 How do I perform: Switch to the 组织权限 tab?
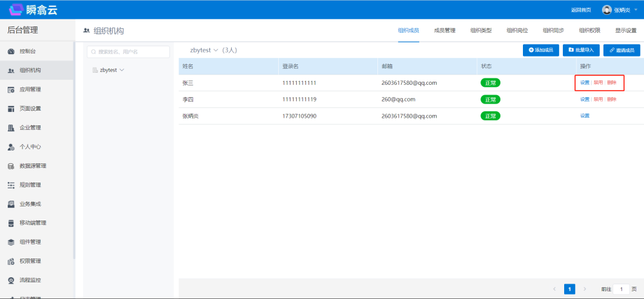coord(589,30)
